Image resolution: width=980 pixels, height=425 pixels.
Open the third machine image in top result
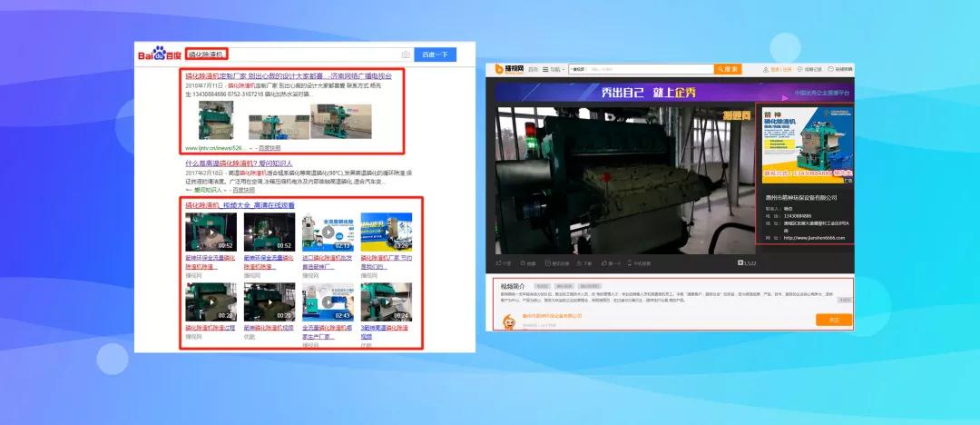point(340,122)
